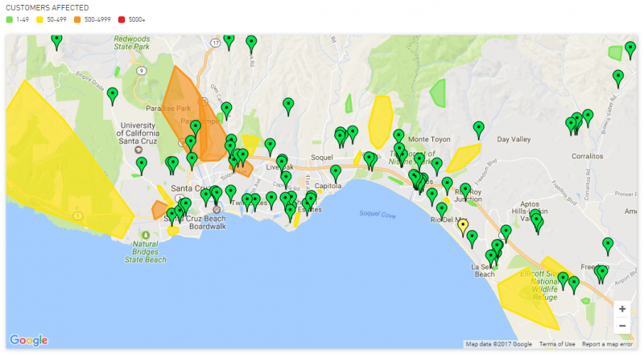This screenshot has width=644, height=357.
Task: Click the Google logo on the map
Action: pyautogui.click(x=28, y=340)
